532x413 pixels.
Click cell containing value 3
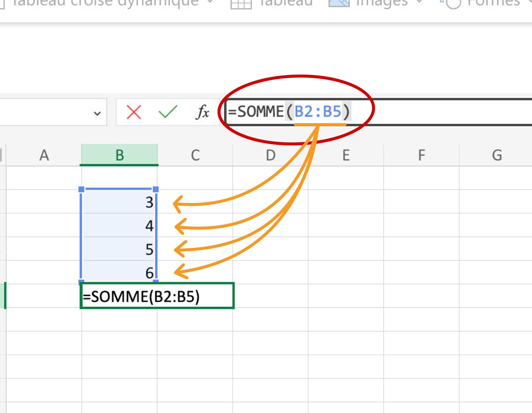pyautogui.click(x=119, y=202)
